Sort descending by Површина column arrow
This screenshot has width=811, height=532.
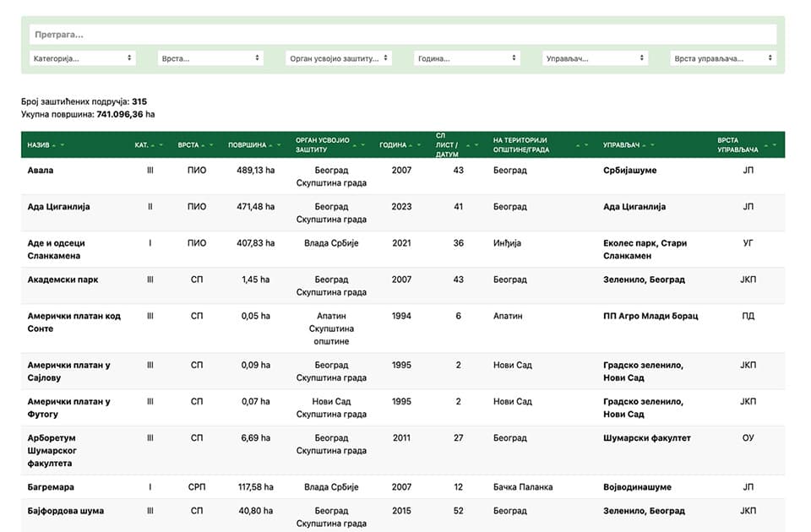tap(280, 145)
